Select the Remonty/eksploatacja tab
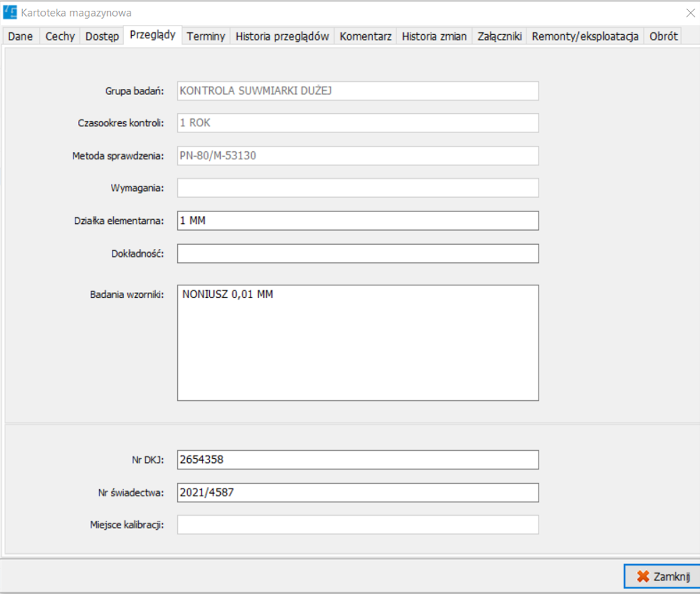Image resolution: width=700 pixels, height=594 pixels. pyautogui.click(x=585, y=36)
